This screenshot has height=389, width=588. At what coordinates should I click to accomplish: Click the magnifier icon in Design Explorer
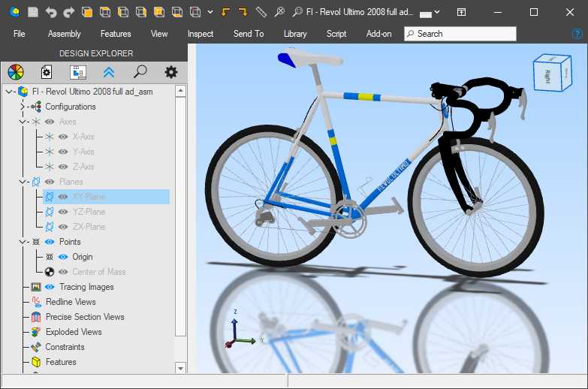[140, 72]
